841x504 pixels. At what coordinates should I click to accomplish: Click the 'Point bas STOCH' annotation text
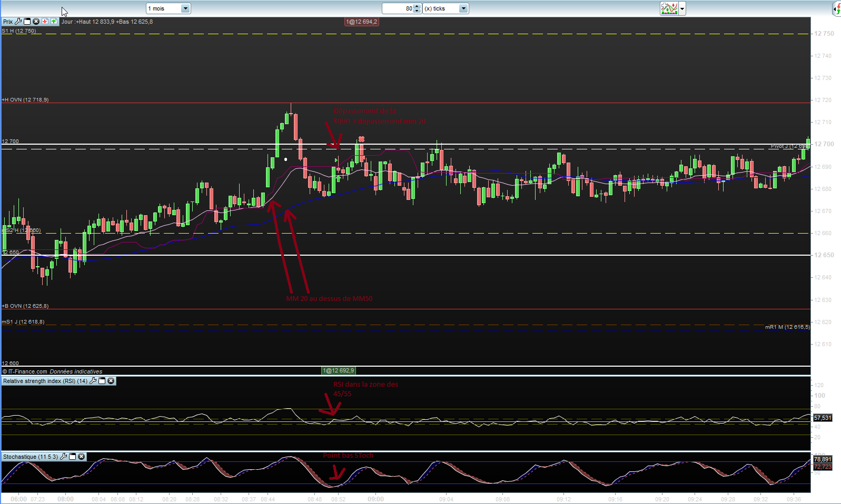[348, 456]
